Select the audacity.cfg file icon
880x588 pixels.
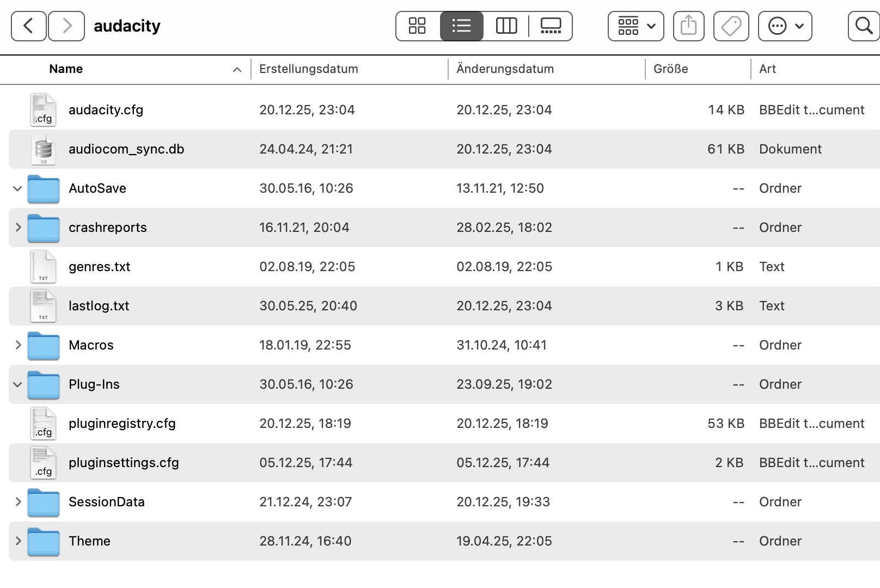[44, 110]
